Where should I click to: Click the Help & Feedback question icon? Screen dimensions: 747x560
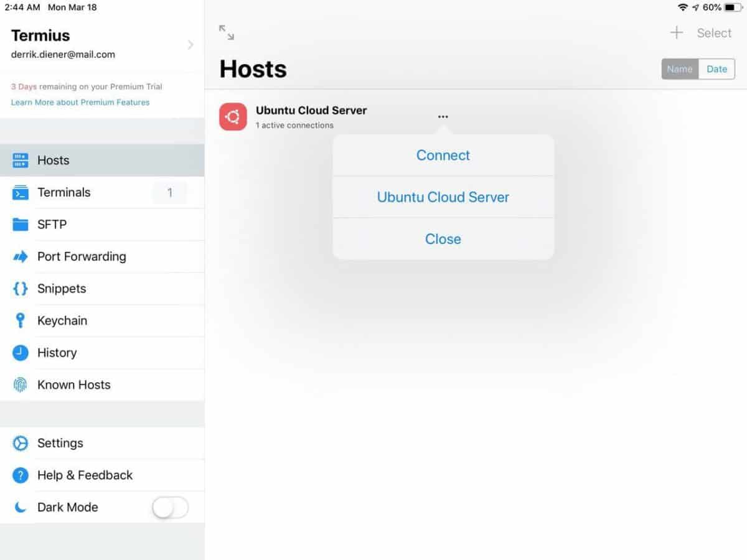(21, 475)
